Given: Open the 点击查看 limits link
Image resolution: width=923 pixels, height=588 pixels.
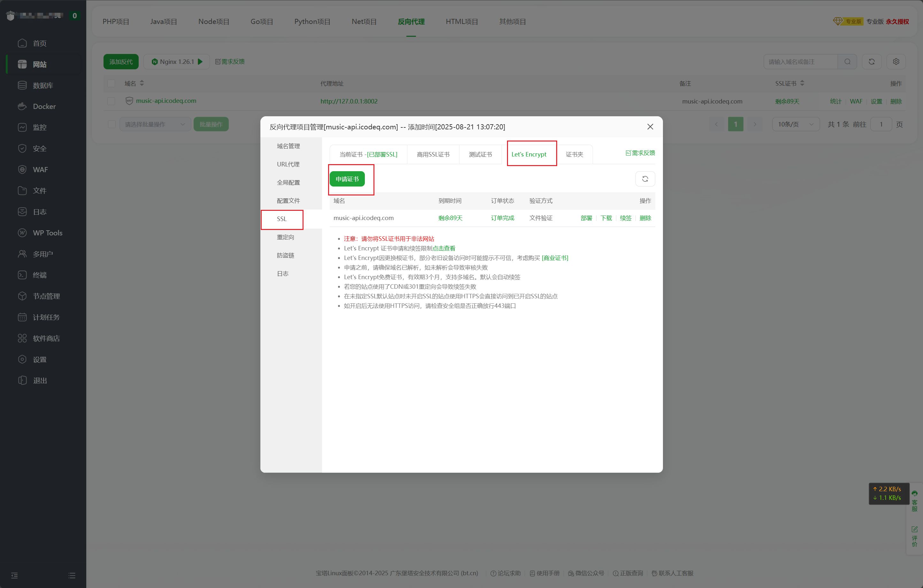Looking at the screenshot, I should [x=444, y=248].
